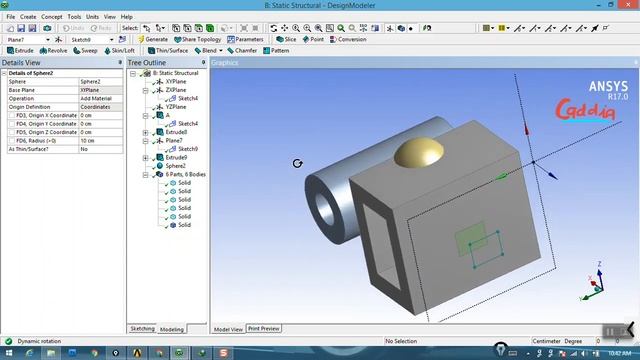Switch to the Sketching tab
Image resolution: width=640 pixels, height=360 pixels.
[x=142, y=329]
